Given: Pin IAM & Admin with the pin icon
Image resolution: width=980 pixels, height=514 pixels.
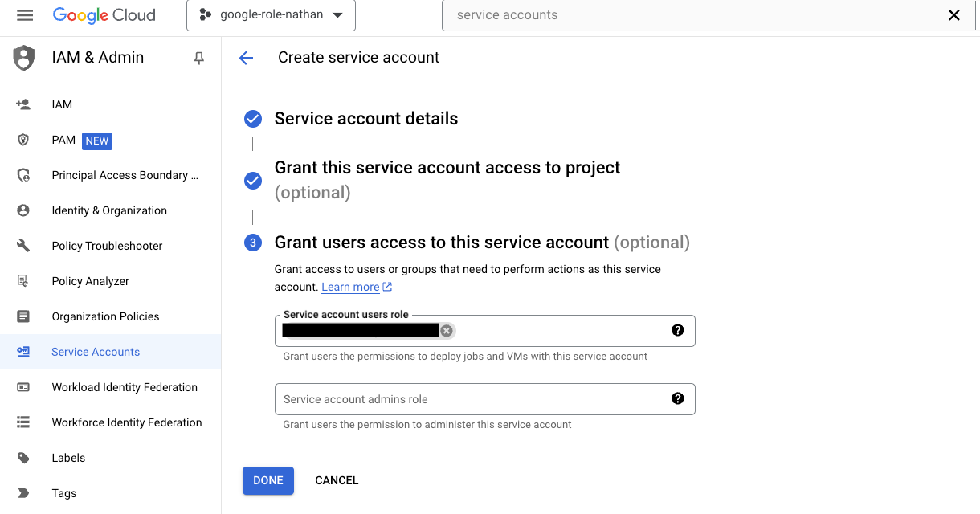Looking at the screenshot, I should (x=199, y=58).
